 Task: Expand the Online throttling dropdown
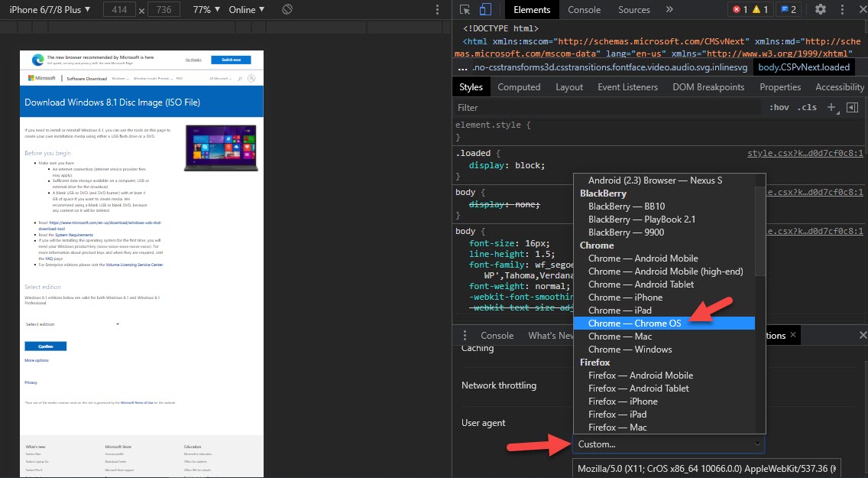247,10
